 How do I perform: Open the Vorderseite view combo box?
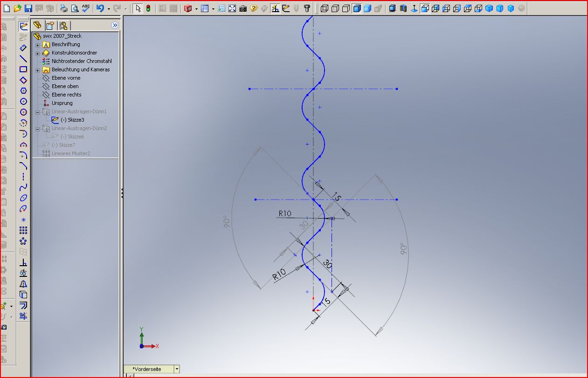[177, 369]
